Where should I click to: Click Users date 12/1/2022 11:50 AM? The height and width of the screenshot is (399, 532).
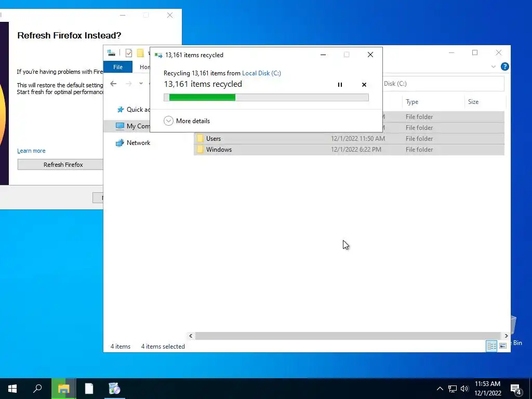(358, 138)
